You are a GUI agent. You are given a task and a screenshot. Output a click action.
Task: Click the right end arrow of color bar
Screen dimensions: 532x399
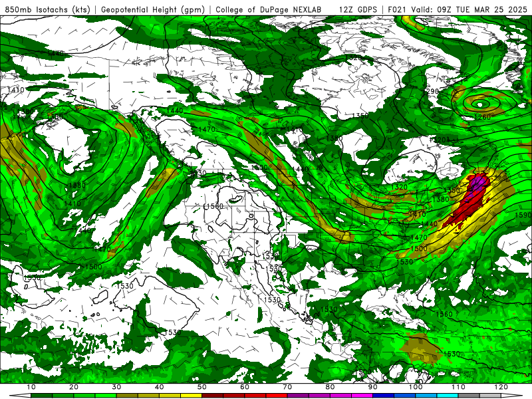511,396
